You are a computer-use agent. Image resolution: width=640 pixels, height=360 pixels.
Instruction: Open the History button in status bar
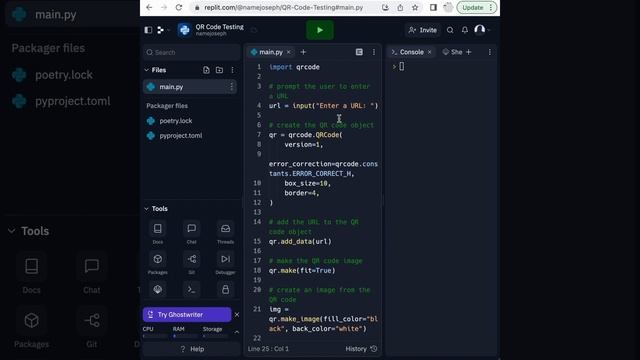pos(361,349)
